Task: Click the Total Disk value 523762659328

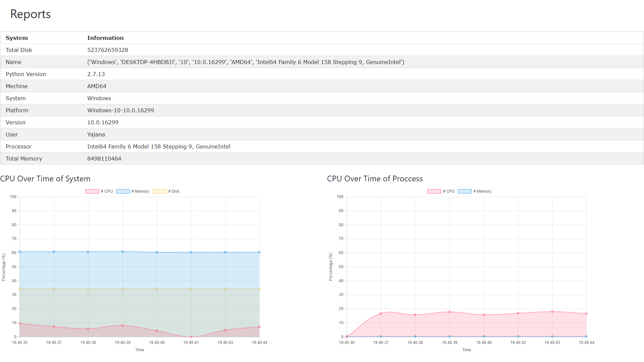Action: pos(108,50)
